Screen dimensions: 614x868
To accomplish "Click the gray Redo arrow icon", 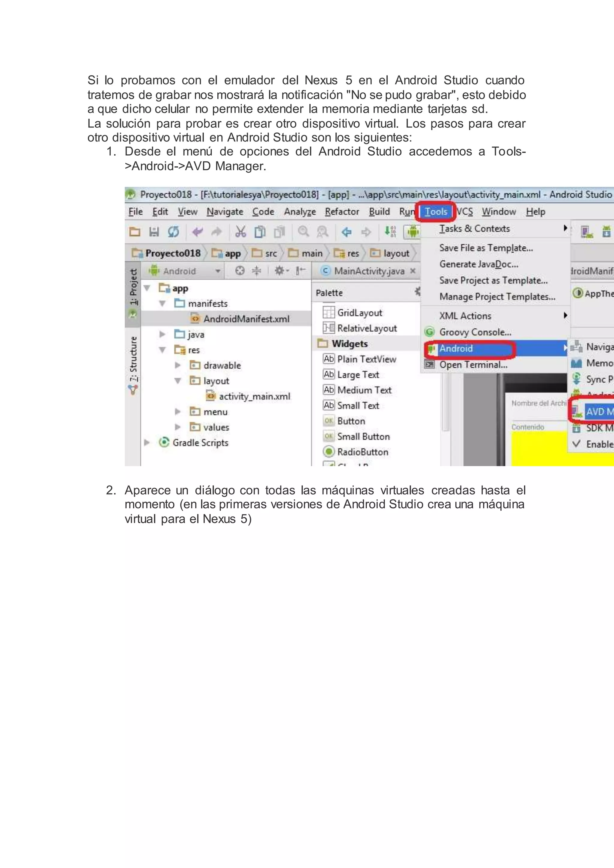I will pos(216,231).
